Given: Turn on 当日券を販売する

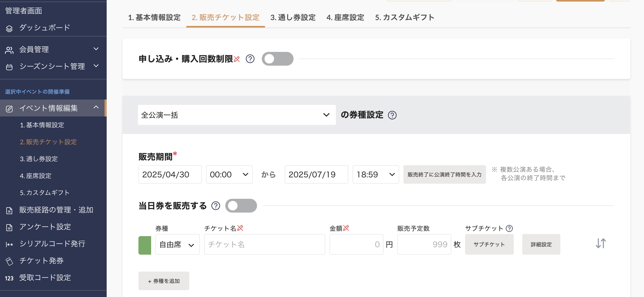Looking at the screenshot, I should (x=241, y=206).
